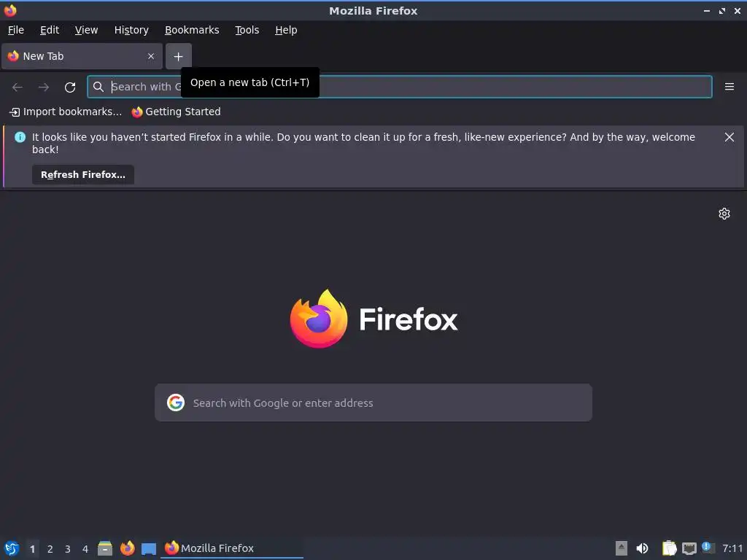Open the History menu
The width and height of the screenshot is (747, 560).
131,30
